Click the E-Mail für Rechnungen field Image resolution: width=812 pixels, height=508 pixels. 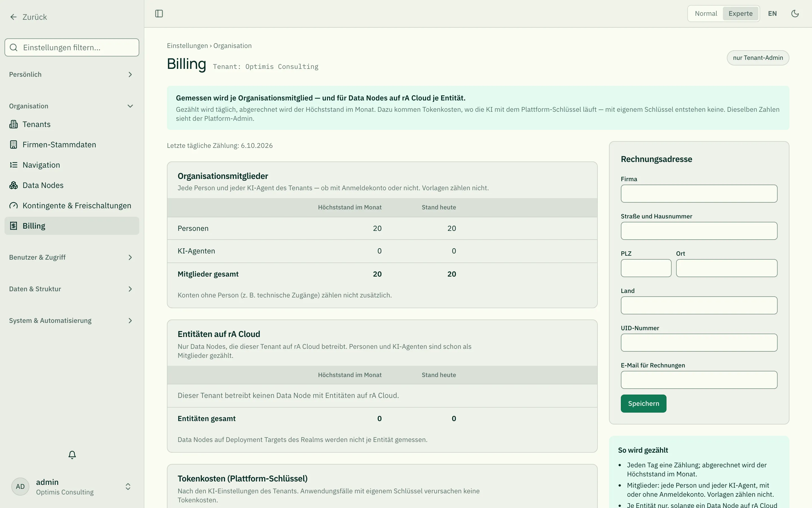click(x=699, y=380)
